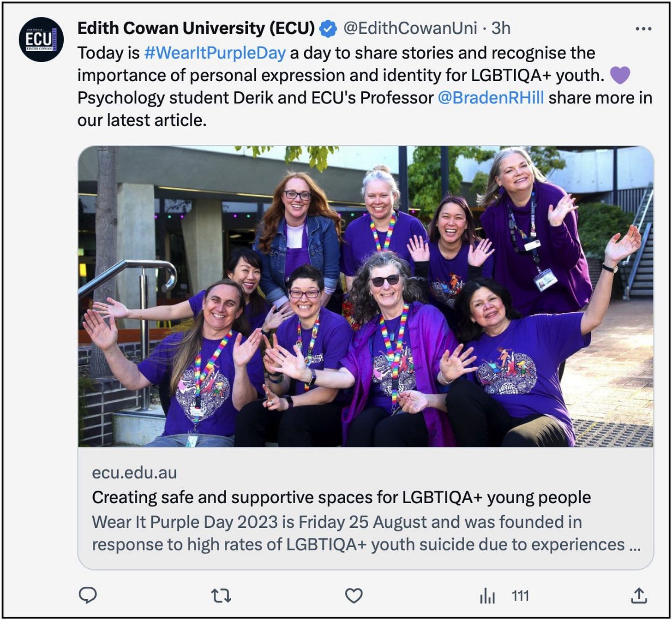Click the 3h timestamp

[x=501, y=29]
